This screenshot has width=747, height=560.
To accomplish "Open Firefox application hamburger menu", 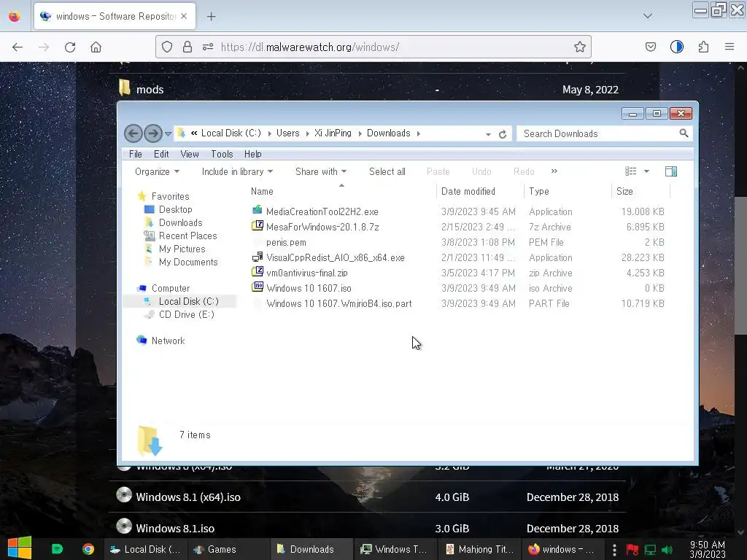I will point(729,47).
